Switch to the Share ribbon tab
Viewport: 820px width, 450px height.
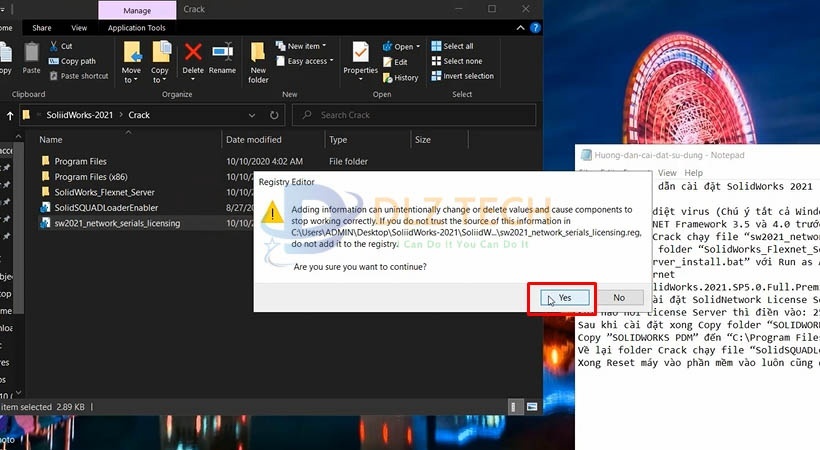click(42, 28)
